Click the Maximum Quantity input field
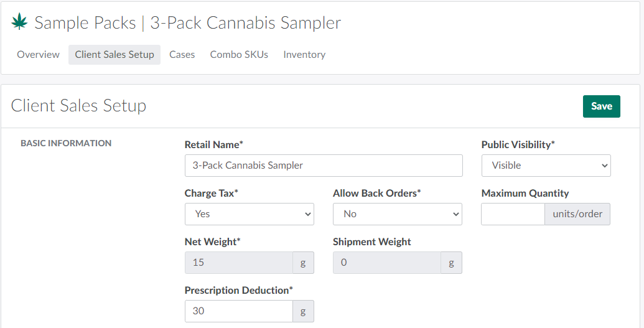This screenshot has height=328, width=644. 513,214
